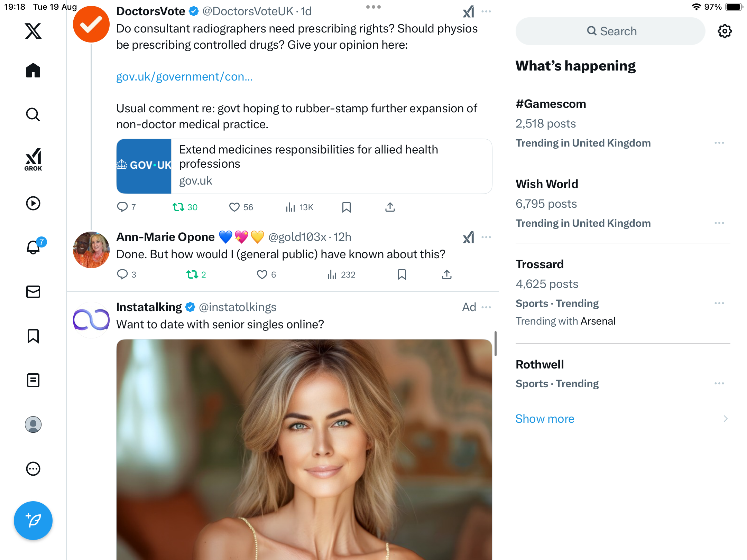Open Grok from the sidebar

tap(33, 159)
